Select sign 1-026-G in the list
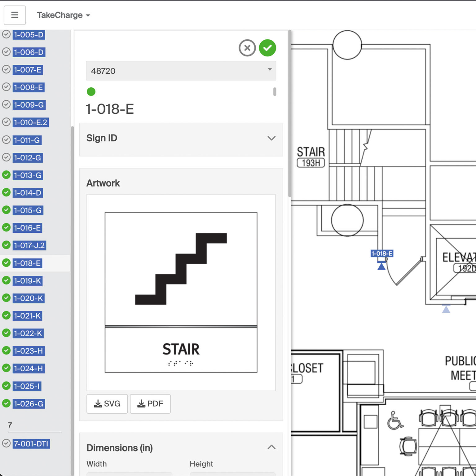 (29, 404)
